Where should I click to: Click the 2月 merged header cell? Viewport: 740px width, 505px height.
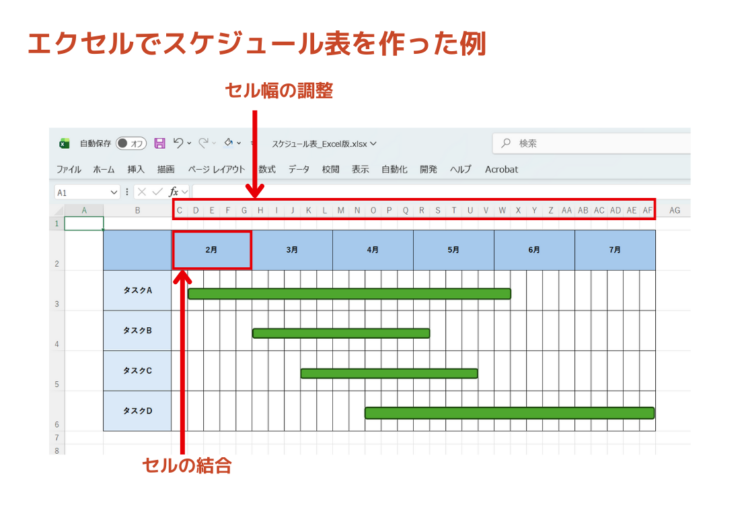point(211,250)
